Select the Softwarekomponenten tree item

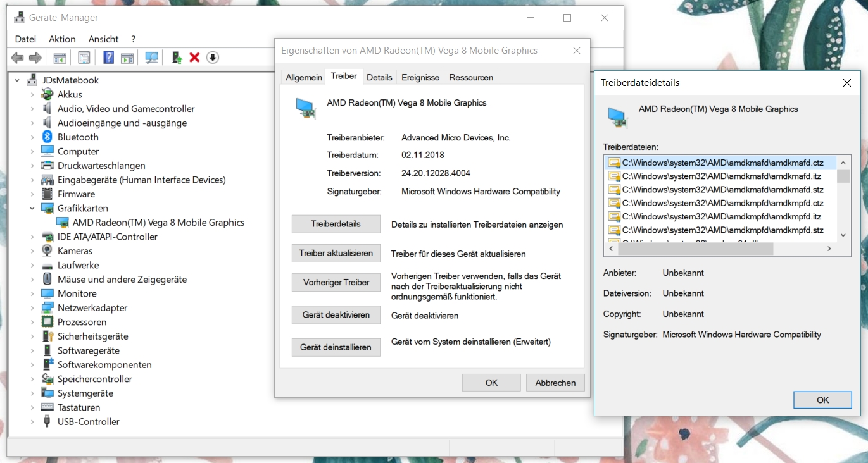(104, 365)
